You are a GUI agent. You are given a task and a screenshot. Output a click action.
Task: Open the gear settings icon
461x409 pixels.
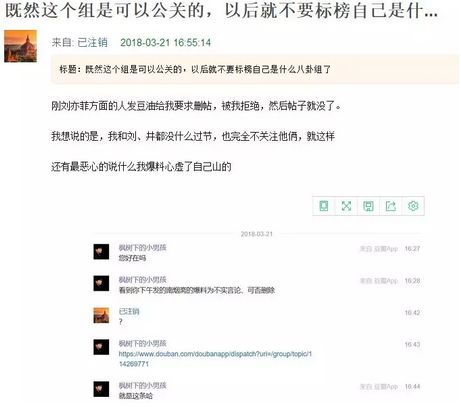(413, 206)
